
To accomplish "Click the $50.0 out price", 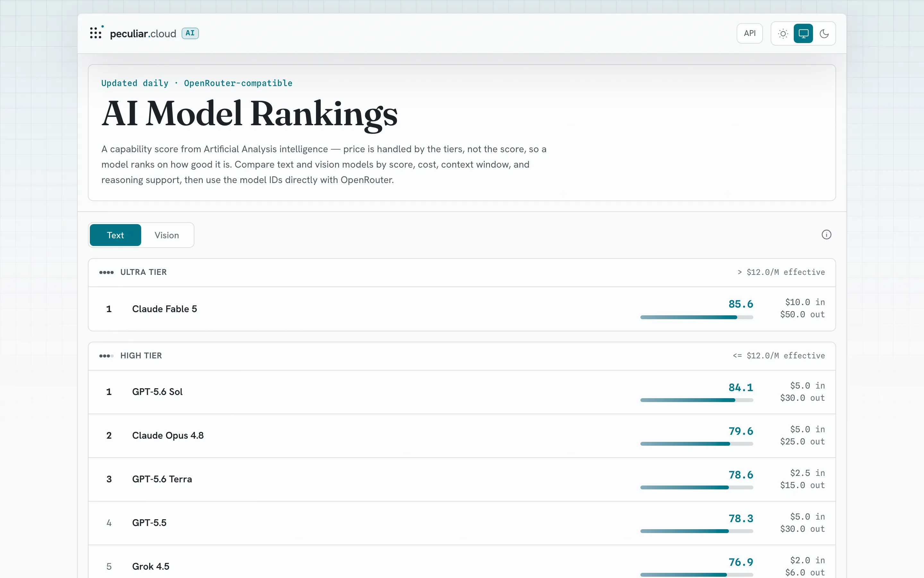I will click(803, 315).
